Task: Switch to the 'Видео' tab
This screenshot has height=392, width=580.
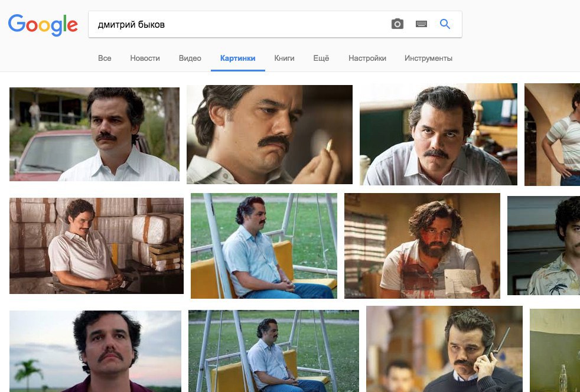Action: 190,58
